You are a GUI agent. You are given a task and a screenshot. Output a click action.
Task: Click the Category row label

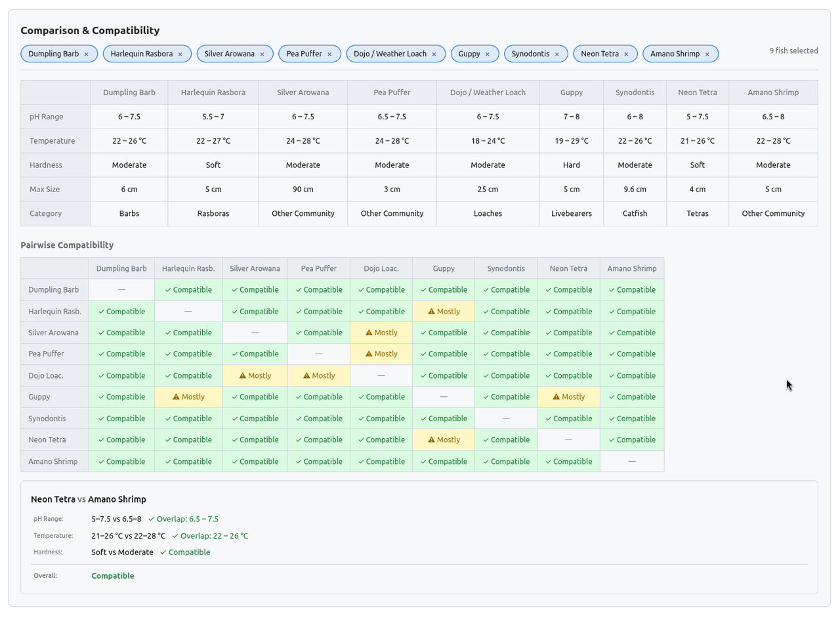coord(56,214)
